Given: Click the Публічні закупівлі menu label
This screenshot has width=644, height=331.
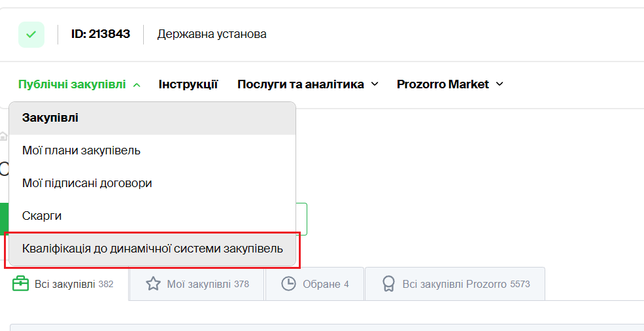Looking at the screenshot, I should tap(72, 84).
